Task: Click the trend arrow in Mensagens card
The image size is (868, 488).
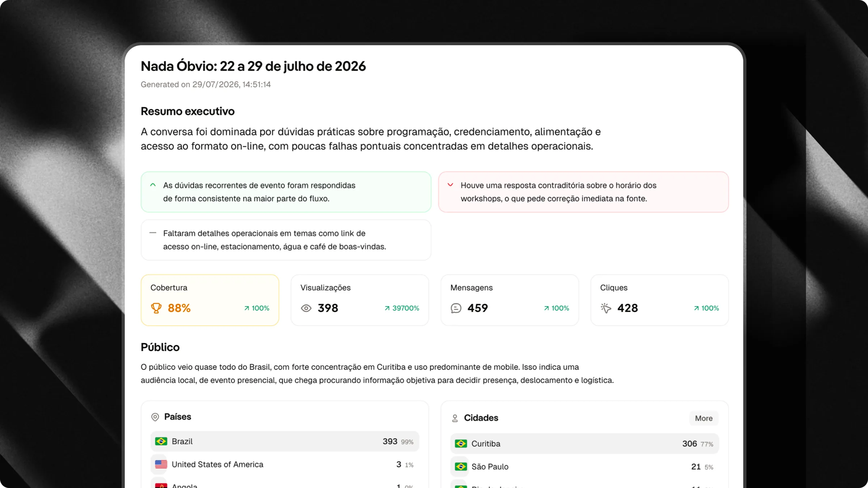Action: 546,308
